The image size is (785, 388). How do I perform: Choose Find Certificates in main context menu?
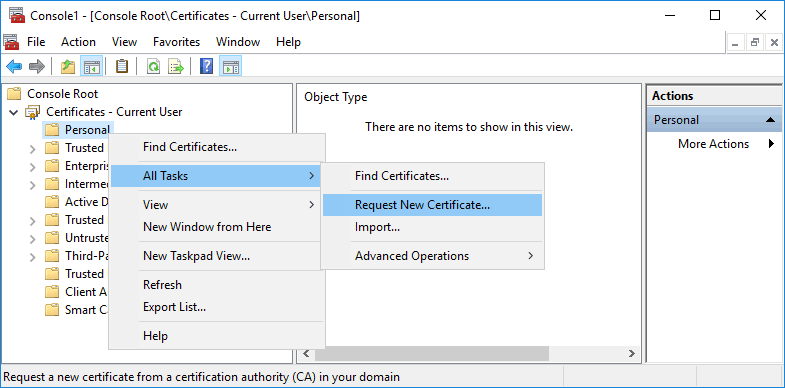tap(216, 147)
